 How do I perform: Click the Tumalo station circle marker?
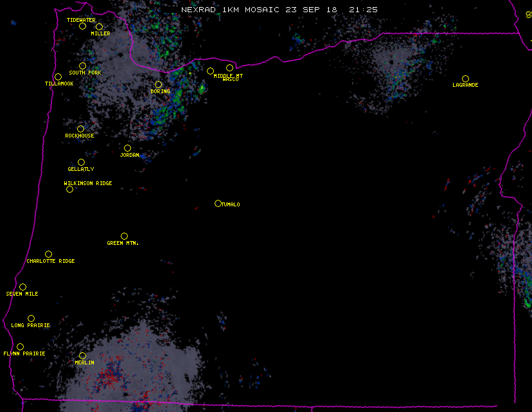[x=218, y=203]
